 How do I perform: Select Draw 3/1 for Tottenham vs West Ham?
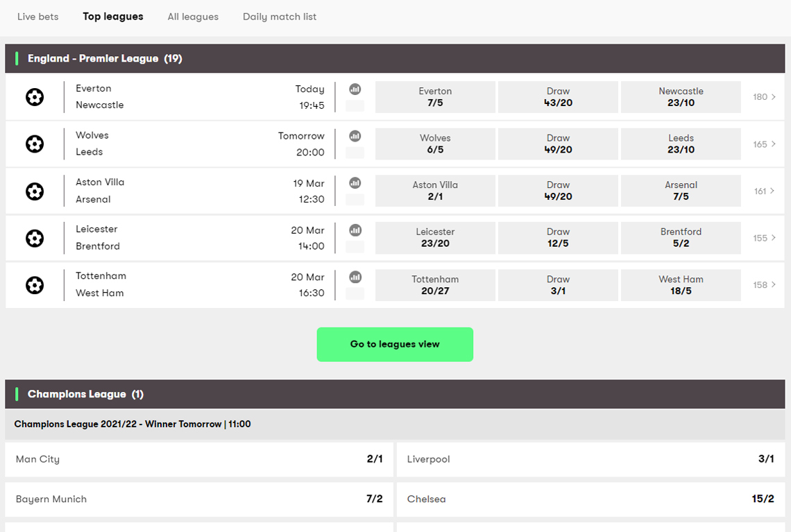[x=558, y=285]
